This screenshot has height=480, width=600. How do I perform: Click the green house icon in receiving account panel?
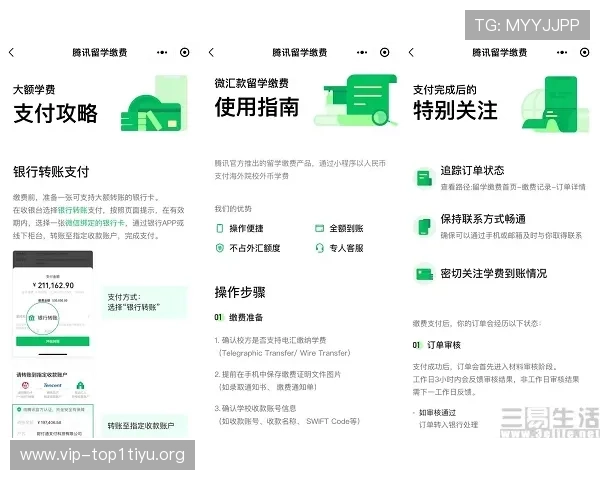point(80,385)
